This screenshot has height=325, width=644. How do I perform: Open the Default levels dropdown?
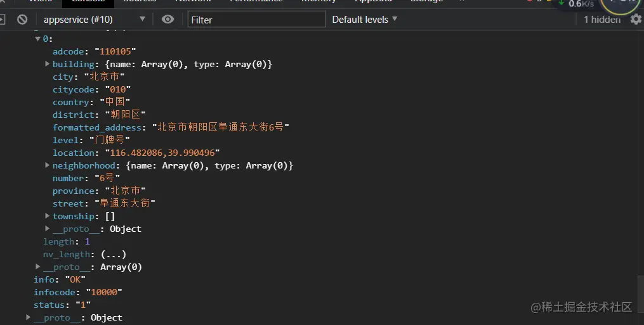[364, 19]
